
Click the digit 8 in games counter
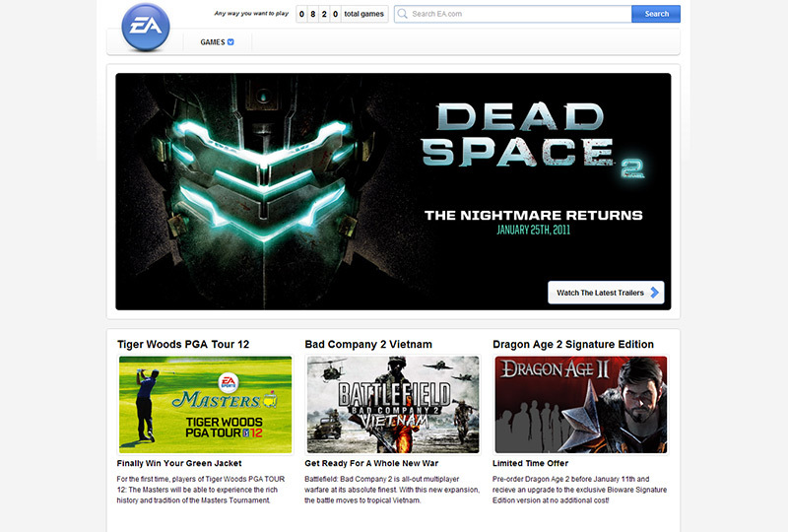tap(312, 14)
